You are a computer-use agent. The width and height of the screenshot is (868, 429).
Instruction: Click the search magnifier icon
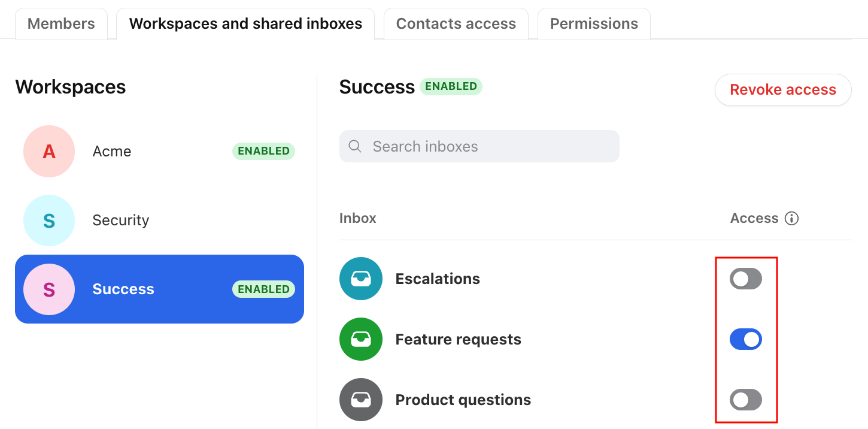[x=355, y=146]
